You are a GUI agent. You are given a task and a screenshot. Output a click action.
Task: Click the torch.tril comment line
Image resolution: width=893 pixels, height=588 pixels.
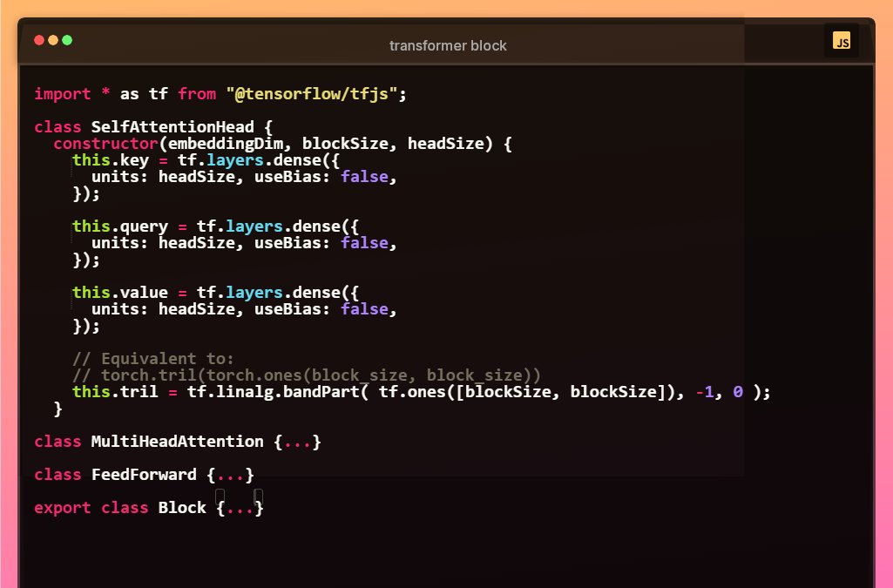(x=307, y=375)
